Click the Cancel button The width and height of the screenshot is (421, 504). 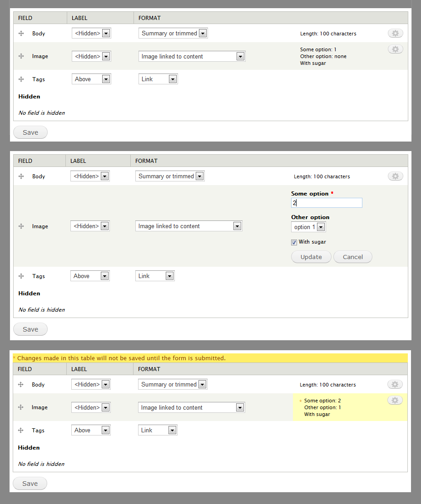tap(353, 257)
